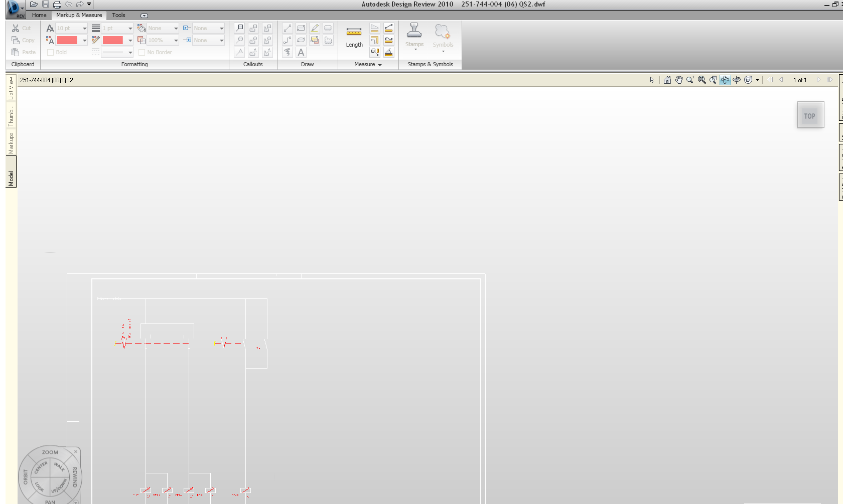Select the Text tool in Draw group

(301, 52)
